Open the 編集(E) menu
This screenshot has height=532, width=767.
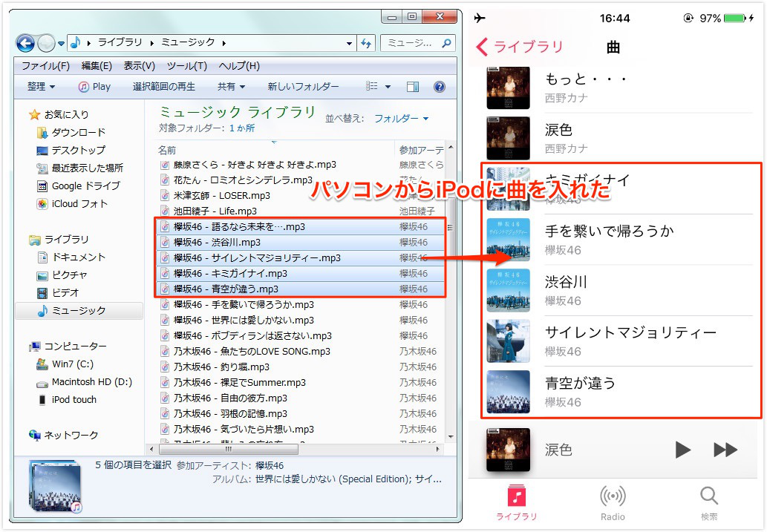(x=97, y=65)
